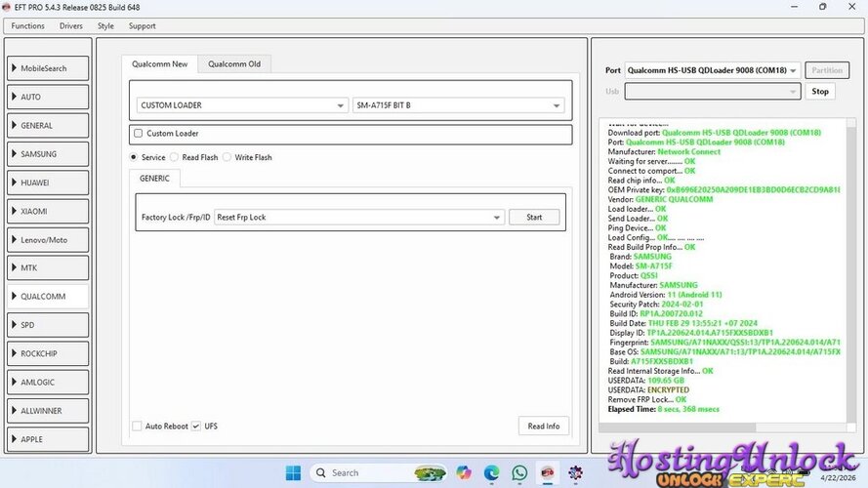Click arrow icon beside APPLE
The image size is (868, 488).
tap(14, 439)
